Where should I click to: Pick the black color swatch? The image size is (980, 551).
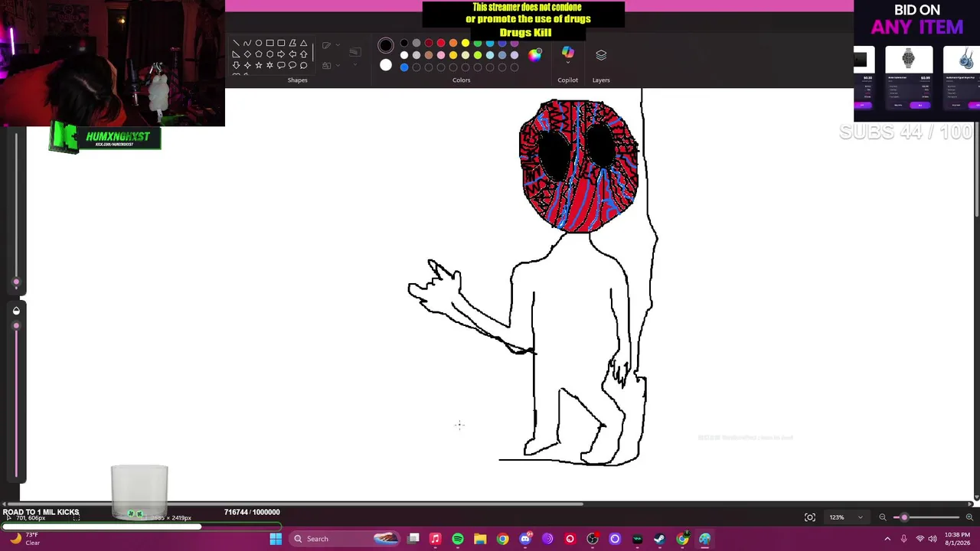point(404,43)
